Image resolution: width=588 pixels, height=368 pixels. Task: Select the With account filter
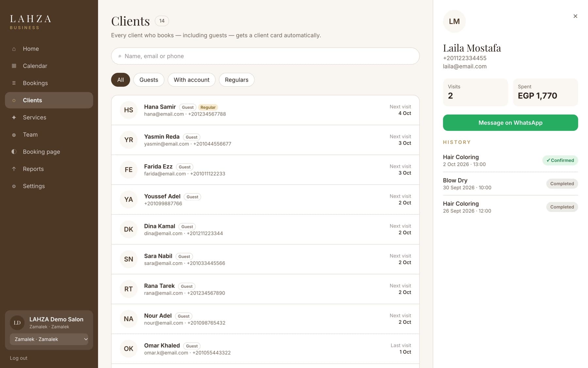(191, 80)
